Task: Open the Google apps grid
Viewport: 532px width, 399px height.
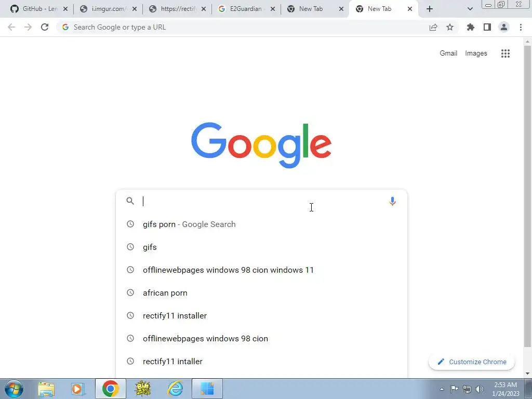Action: [x=505, y=54]
